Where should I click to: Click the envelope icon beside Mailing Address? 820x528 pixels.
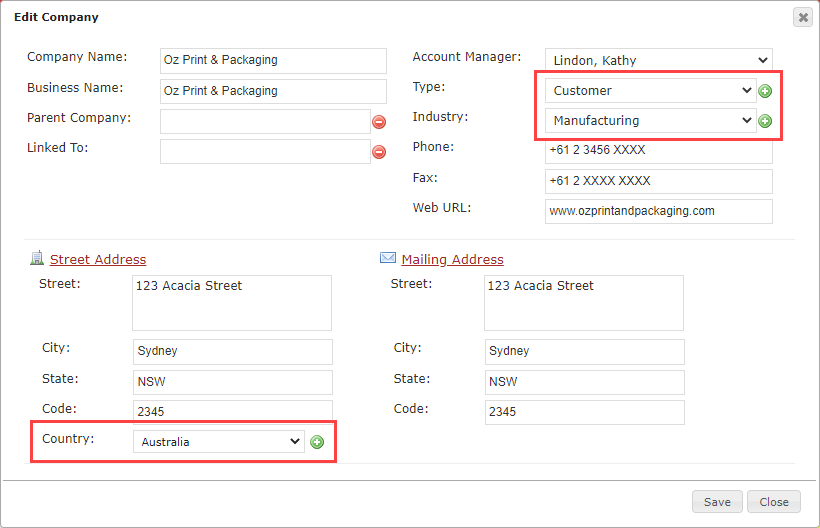pos(388,258)
